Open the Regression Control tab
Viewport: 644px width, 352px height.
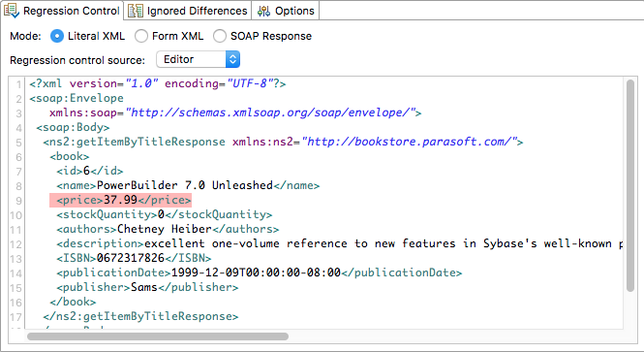click(x=62, y=11)
